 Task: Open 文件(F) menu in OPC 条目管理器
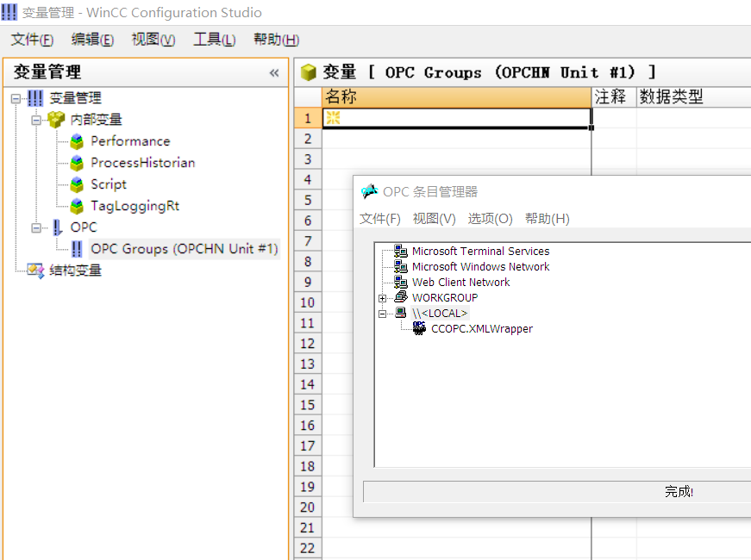[x=380, y=219]
